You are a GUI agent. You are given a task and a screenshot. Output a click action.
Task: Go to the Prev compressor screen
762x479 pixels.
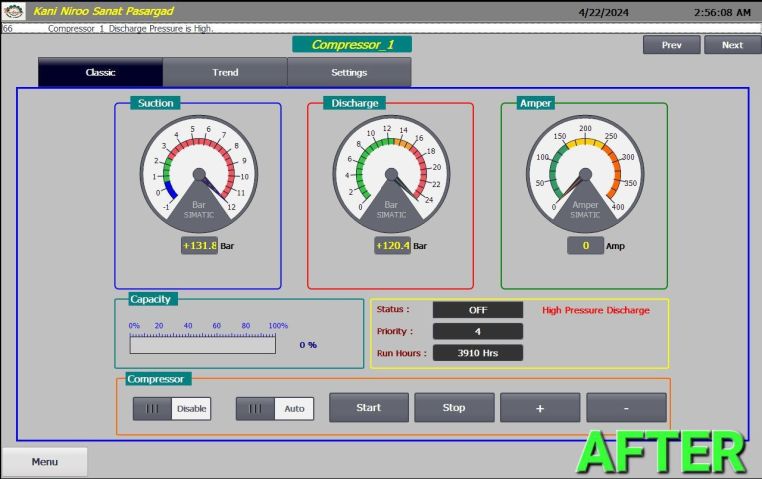671,45
